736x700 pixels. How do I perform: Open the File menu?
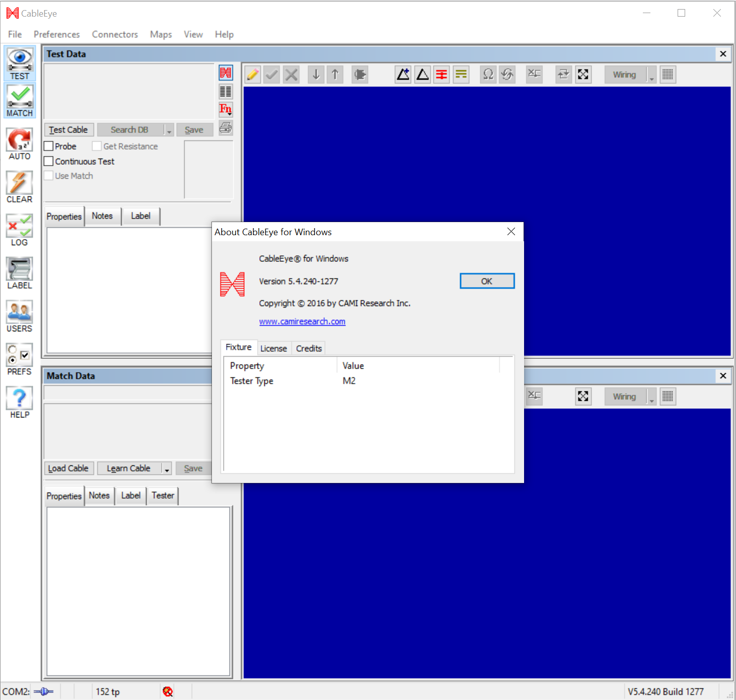click(15, 34)
